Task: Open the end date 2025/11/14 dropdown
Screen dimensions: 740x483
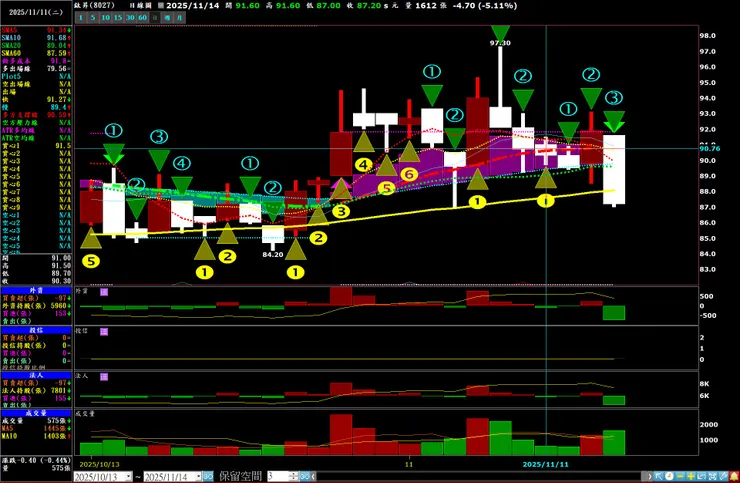Action: (198, 477)
